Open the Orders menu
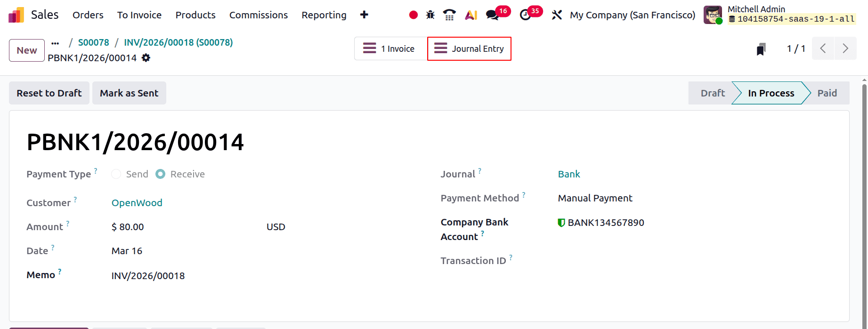Viewport: 868px width, 329px height. point(88,15)
